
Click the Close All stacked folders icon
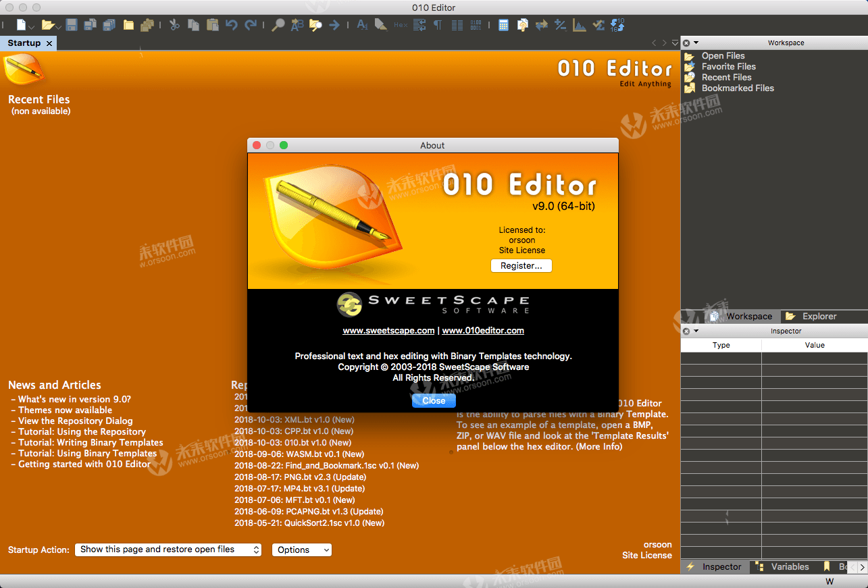pyautogui.click(x=147, y=25)
